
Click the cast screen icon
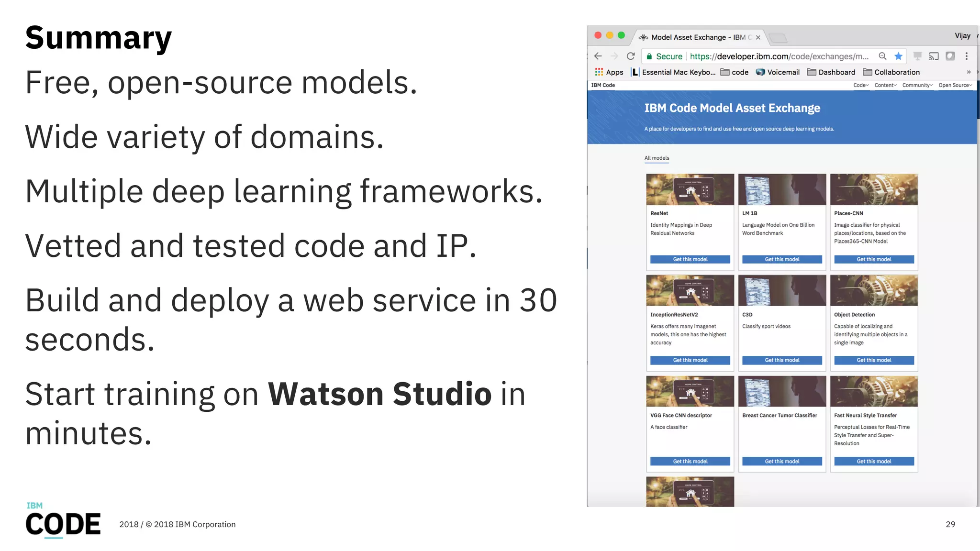click(934, 56)
